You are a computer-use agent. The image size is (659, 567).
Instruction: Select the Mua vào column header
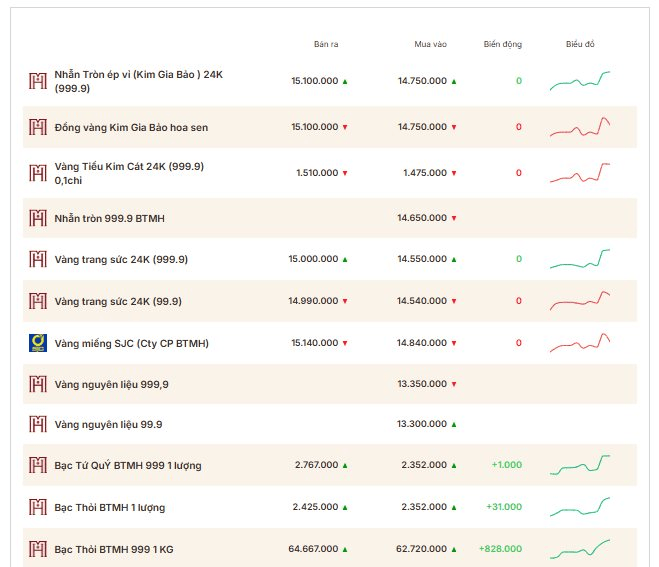[430, 44]
